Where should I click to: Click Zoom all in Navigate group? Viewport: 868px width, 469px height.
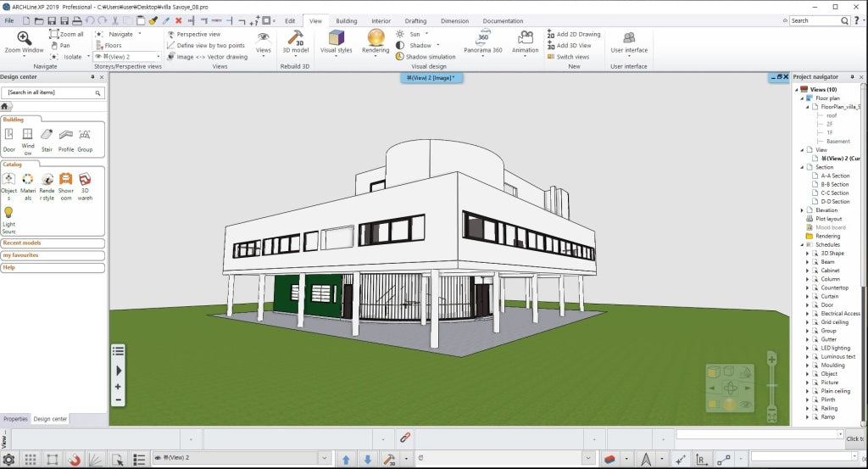66,34
